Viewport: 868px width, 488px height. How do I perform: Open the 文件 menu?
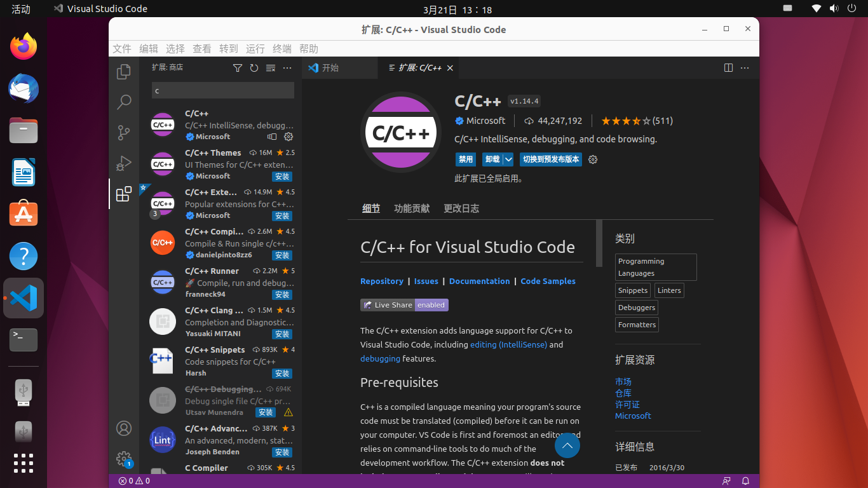[x=122, y=49]
